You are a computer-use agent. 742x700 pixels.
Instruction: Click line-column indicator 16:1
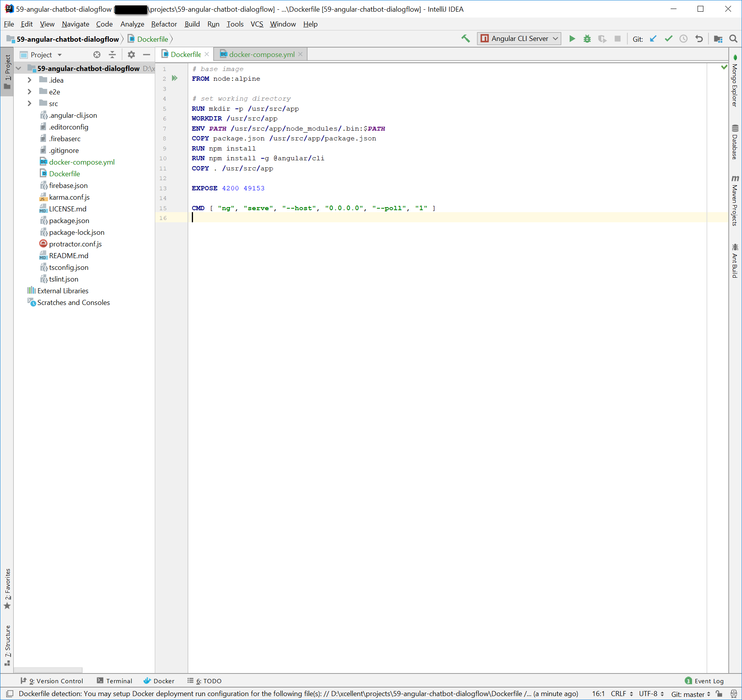point(598,694)
